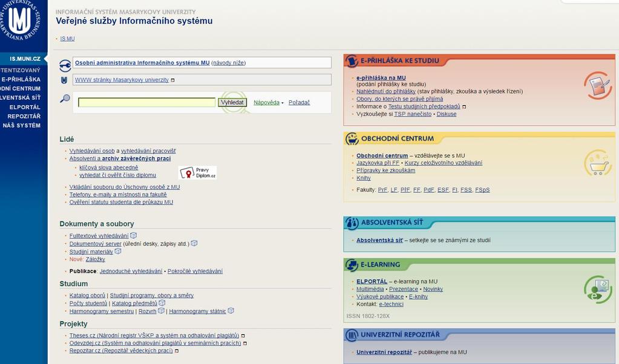This screenshot has width=619, height=364.
Task: Open Počty studentů link
Action: click(88, 304)
